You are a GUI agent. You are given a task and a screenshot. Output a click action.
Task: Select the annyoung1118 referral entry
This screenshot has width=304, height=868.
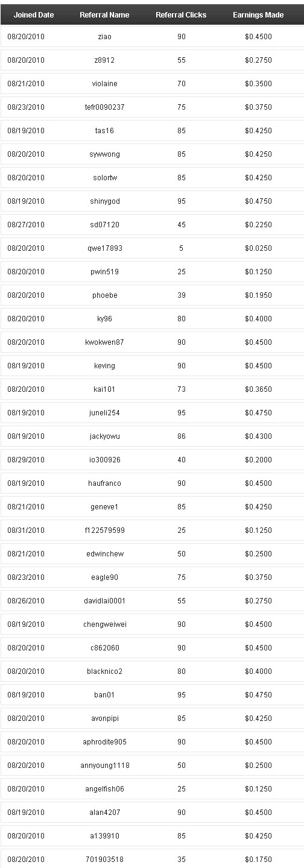pyautogui.click(x=152, y=766)
